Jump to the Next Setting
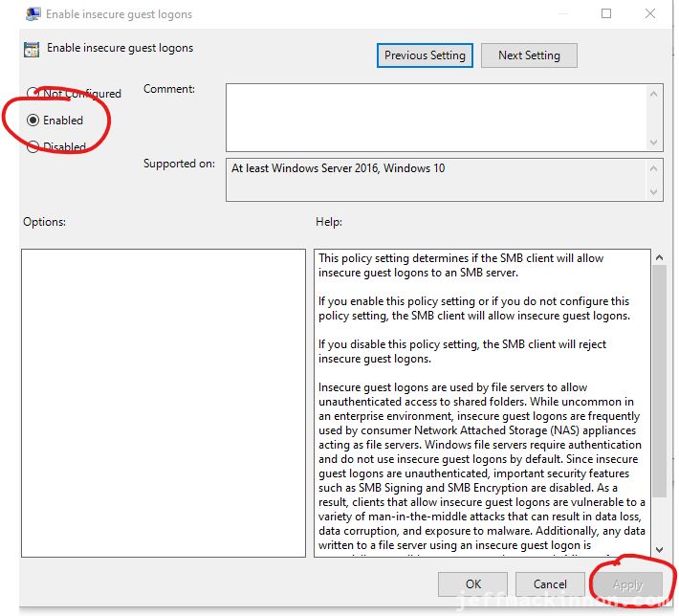The image size is (679, 616). click(x=529, y=55)
